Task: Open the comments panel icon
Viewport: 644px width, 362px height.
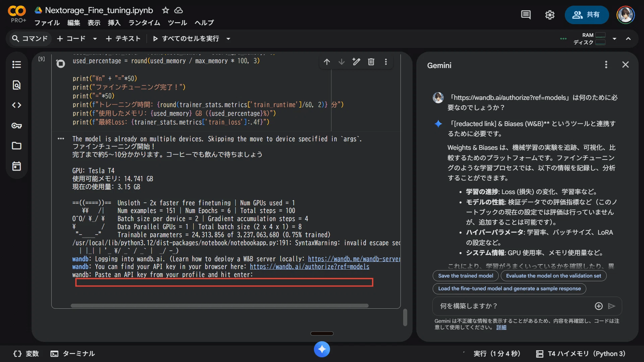Action: tap(526, 15)
